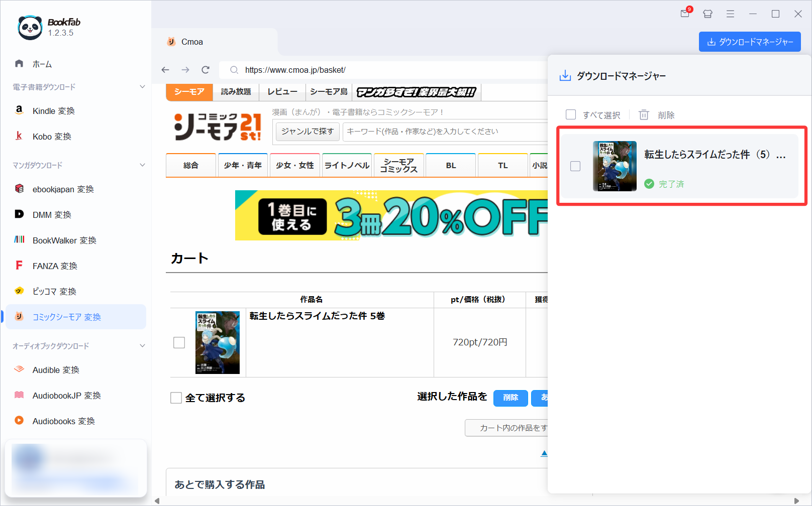Tick the checkbox beside the downloaded 転生したらスライムだった件 item
Screen dimensions: 812x506
coord(575,166)
